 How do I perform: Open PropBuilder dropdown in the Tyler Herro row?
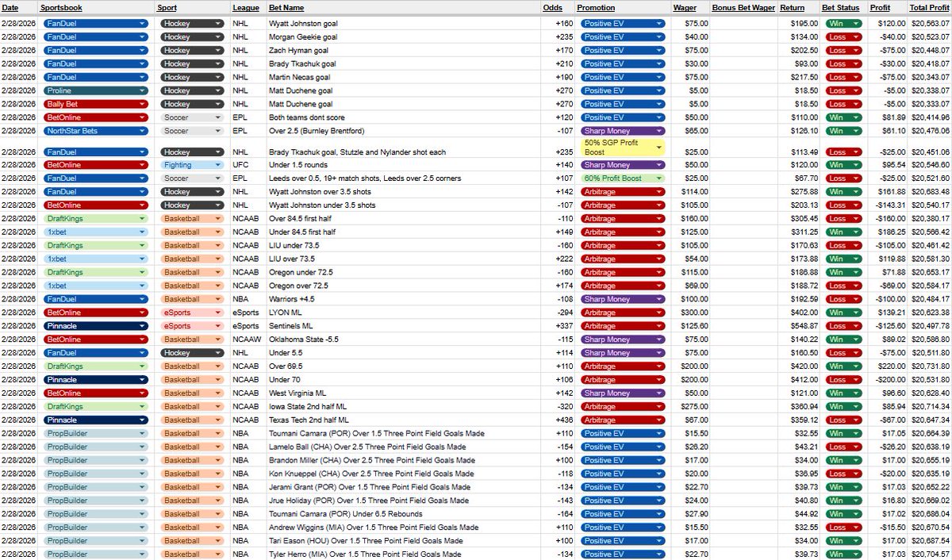tap(96, 554)
